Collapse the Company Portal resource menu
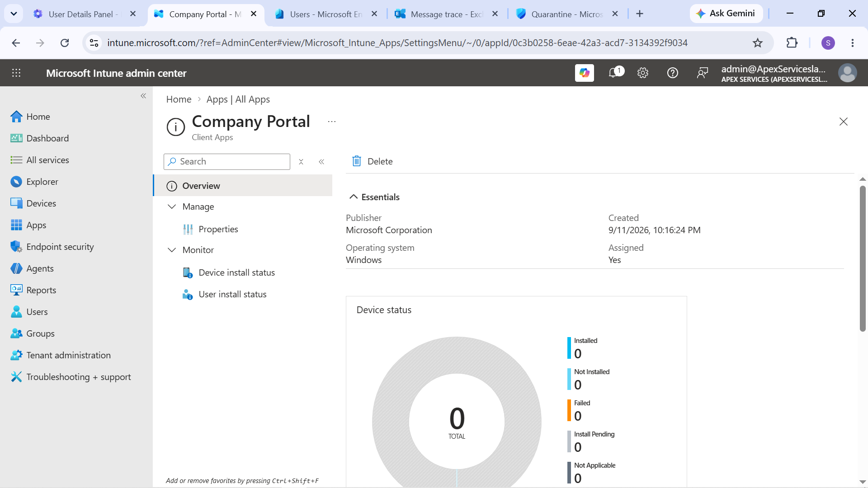Screen dimensions: 868x488 point(321,162)
